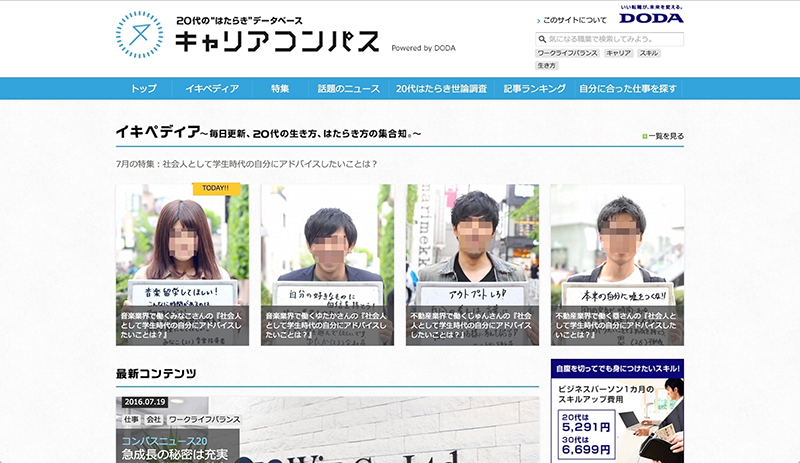
Task: Open the トップ nav tab
Action: pyautogui.click(x=144, y=88)
